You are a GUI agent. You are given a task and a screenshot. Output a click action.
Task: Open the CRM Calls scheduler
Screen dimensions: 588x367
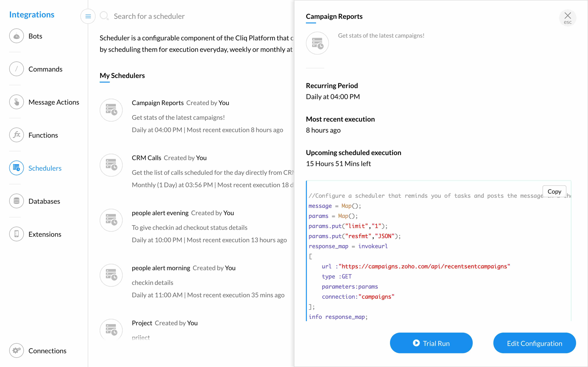point(147,158)
